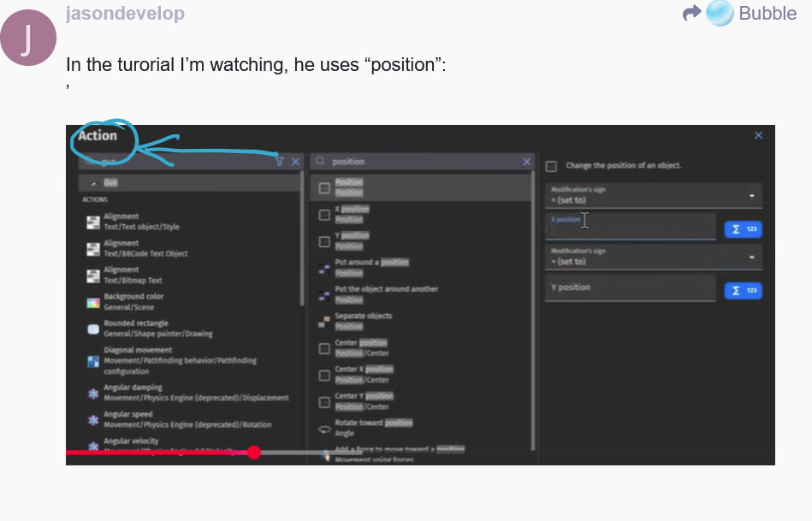Select the Background color action
This screenshot has height=521, width=812.
pos(133,301)
